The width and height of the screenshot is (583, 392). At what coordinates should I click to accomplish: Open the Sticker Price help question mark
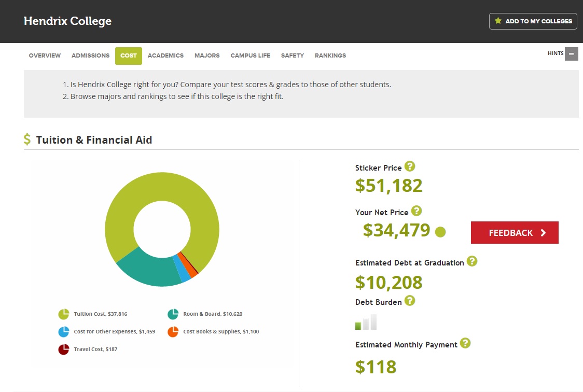coord(410,166)
